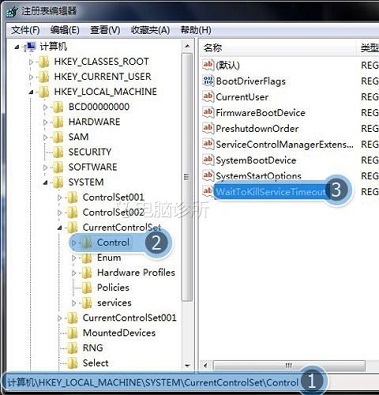The image size is (379, 395).
Task: Click the ServiceControlManagerExtension value icon
Action: [208, 144]
